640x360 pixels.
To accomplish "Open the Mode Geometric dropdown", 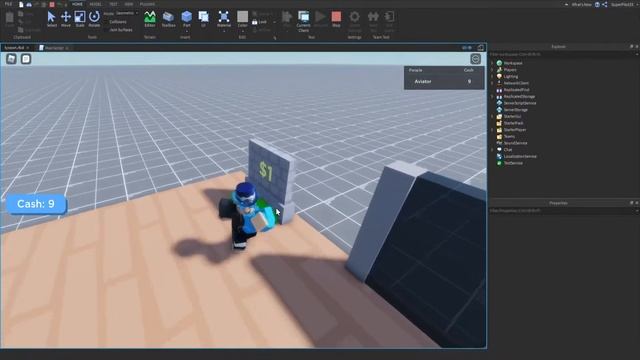I will pyautogui.click(x=127, y=13).
